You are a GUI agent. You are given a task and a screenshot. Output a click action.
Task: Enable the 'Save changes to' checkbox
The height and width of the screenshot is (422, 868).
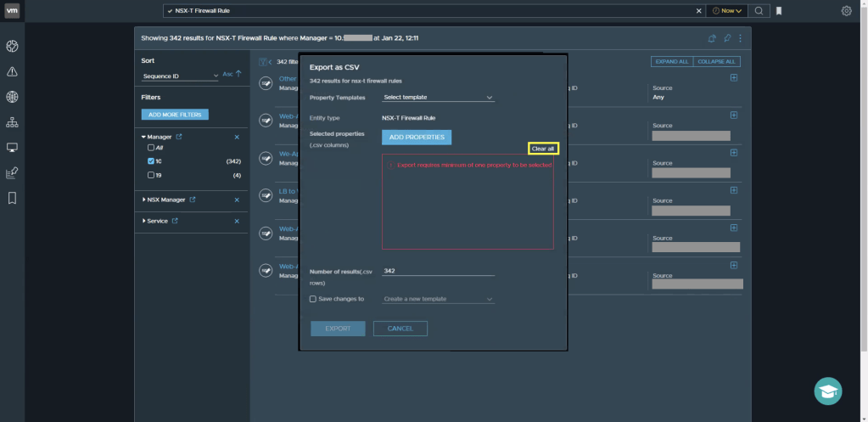point(313,299)
